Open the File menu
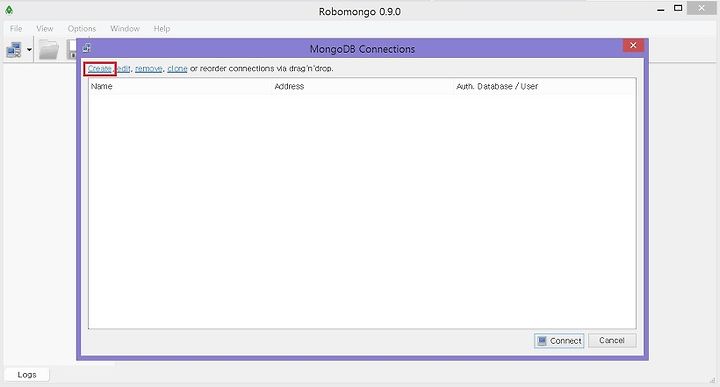The image size is (720, 387). tap(16, 28)
